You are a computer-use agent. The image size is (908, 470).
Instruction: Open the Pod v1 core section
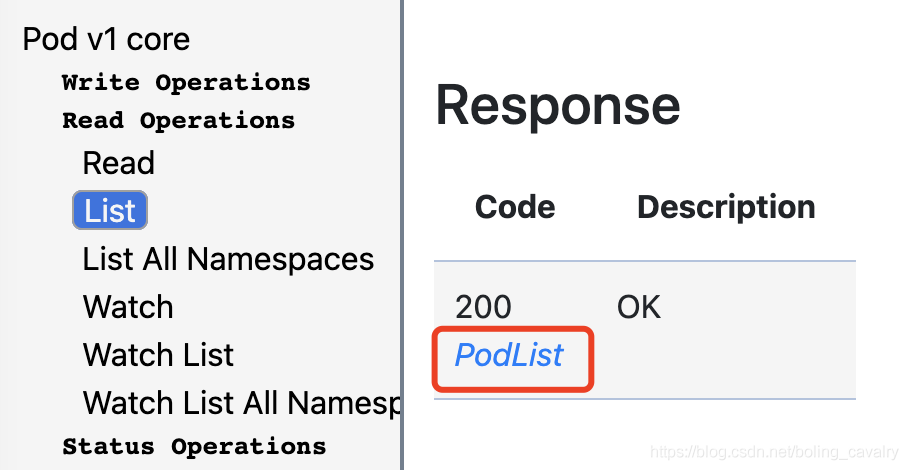[106, 39]
